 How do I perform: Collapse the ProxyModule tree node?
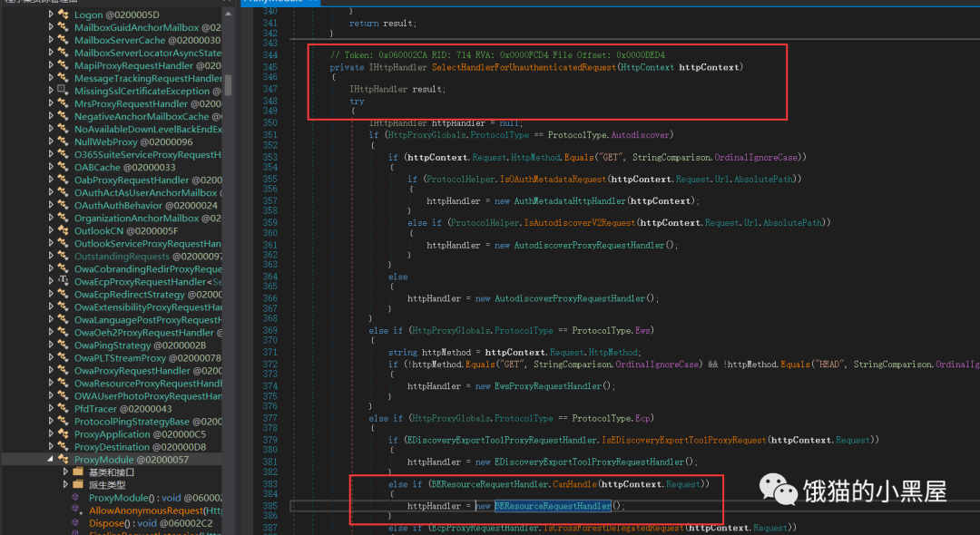coord(51,460)
